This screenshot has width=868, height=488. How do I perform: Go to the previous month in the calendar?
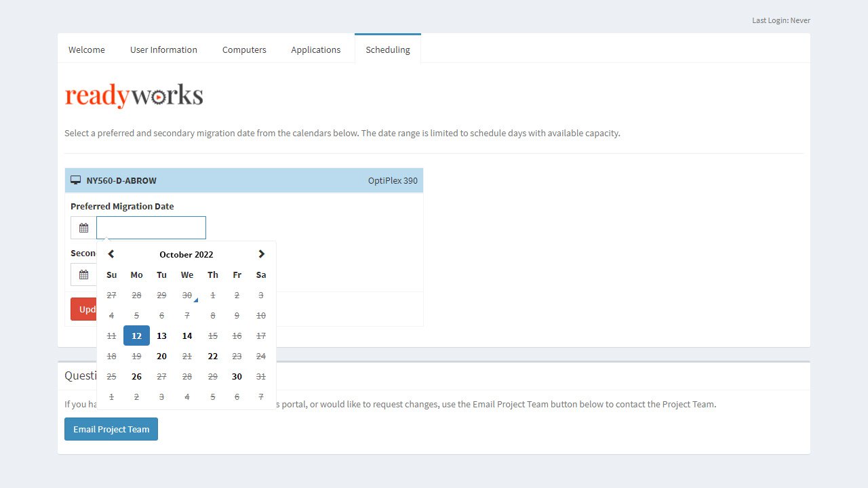point(111,253)
